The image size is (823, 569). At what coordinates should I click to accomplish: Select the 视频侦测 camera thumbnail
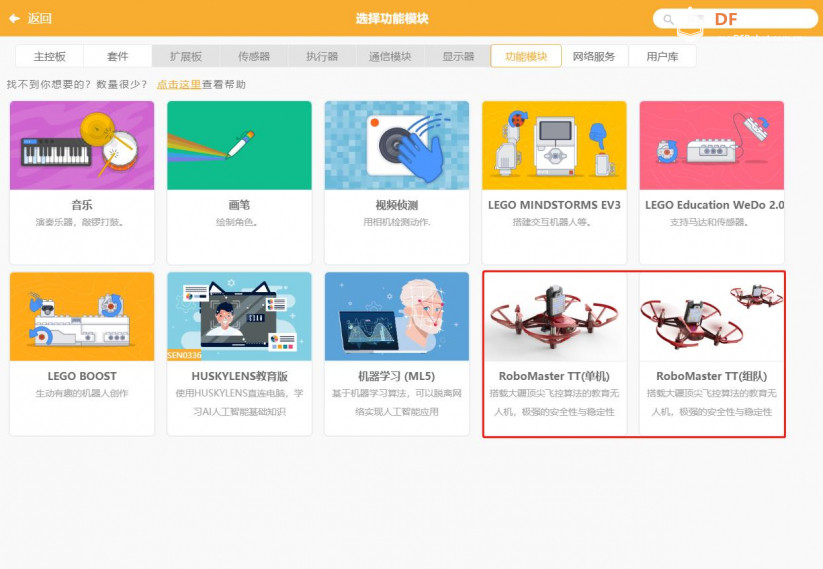[x=397, y=145]
